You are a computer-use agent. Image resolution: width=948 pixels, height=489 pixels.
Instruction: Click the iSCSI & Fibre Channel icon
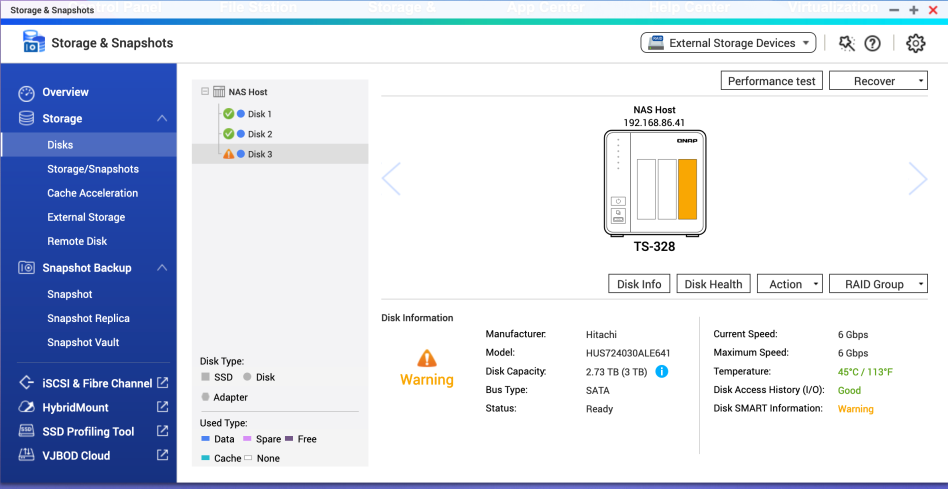[x=27, y=383]
